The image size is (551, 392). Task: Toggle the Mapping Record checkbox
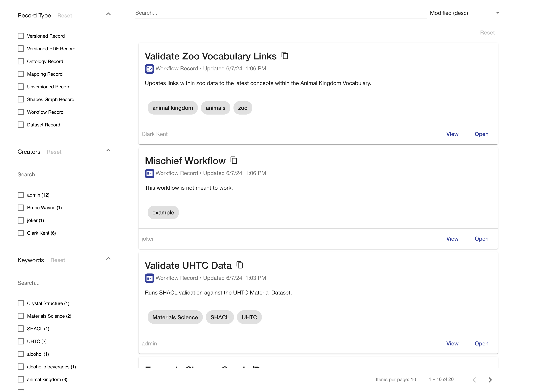[21, 74]
